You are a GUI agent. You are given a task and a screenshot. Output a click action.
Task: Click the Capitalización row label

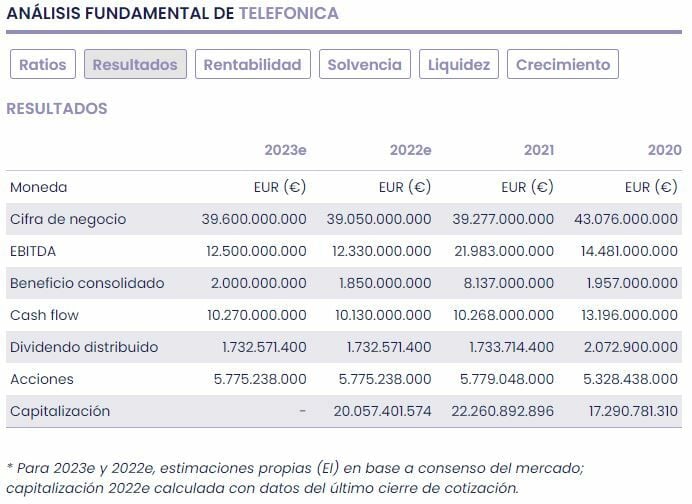pos(60,411)
